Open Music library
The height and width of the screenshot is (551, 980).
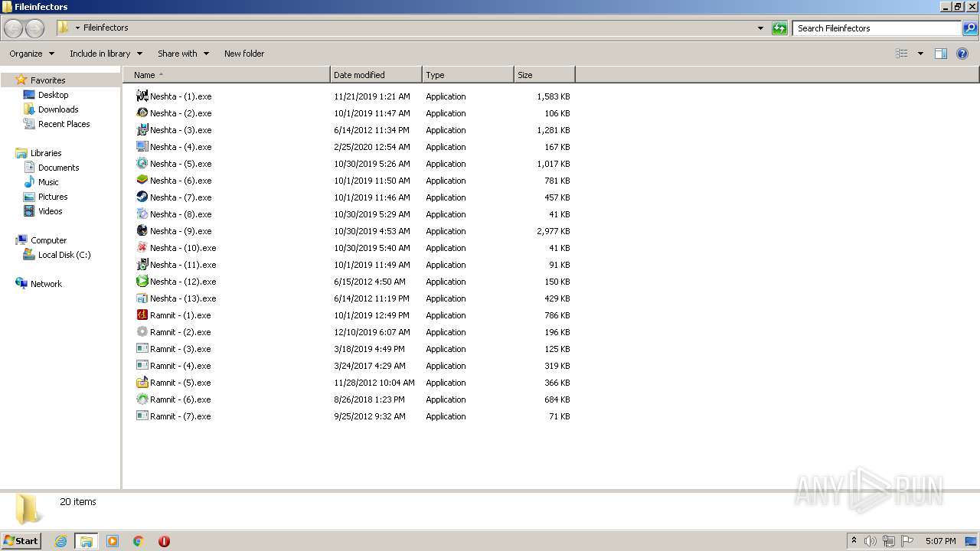click(x=48, y=182)
